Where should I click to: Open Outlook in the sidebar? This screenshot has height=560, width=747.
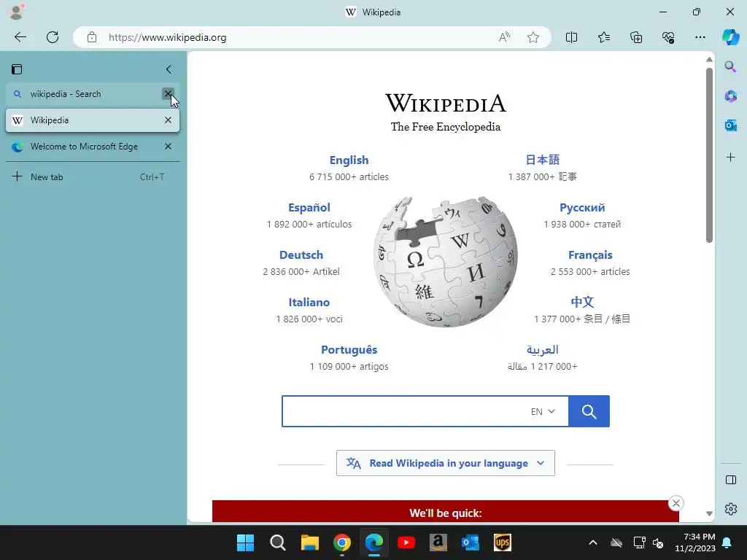(x=730, y=125)
